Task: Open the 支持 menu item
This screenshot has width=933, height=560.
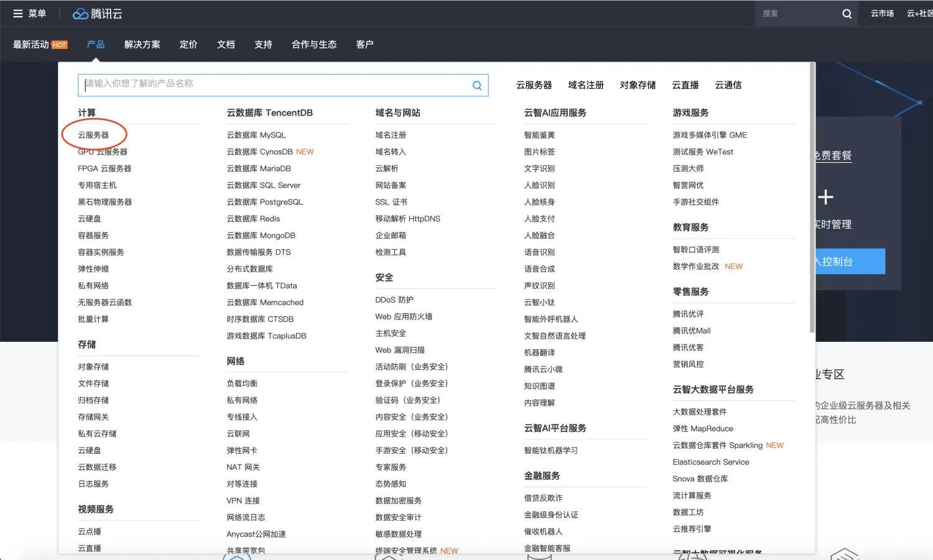Action: (x=263, y=45)
